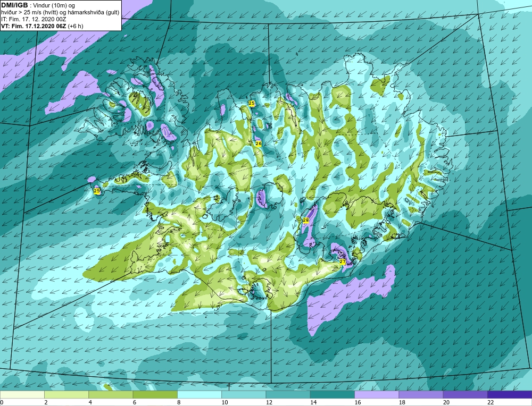532x406 pixels.
Task: Click the yellow 25 gust marker on the western peninsula
Action: click(97, 191)
